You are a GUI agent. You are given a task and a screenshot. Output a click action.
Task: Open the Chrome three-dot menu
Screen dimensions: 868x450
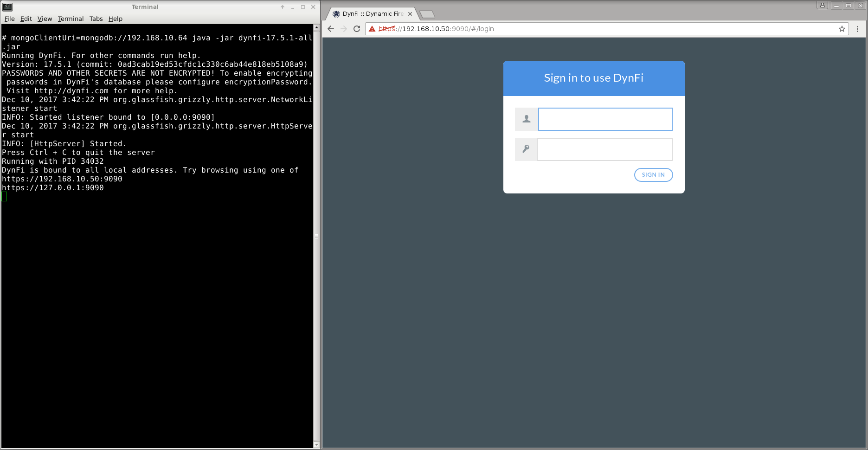coord(857,29)
